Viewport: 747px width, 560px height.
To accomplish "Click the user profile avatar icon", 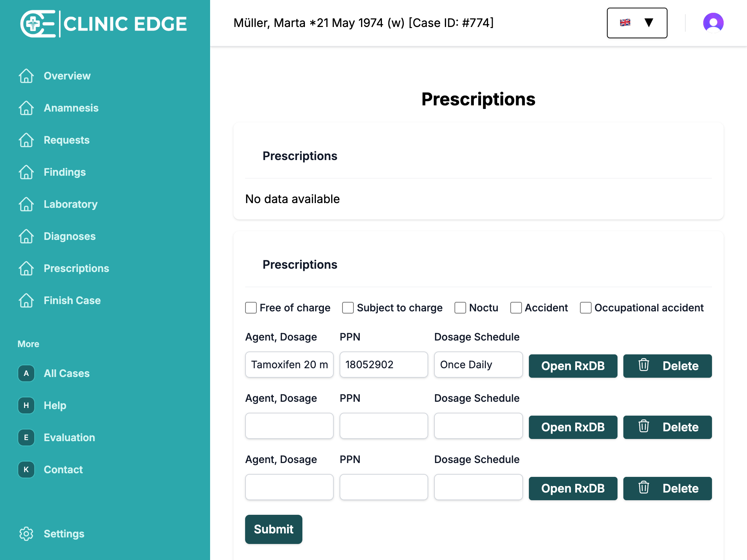I will click(x=714, y=23).
